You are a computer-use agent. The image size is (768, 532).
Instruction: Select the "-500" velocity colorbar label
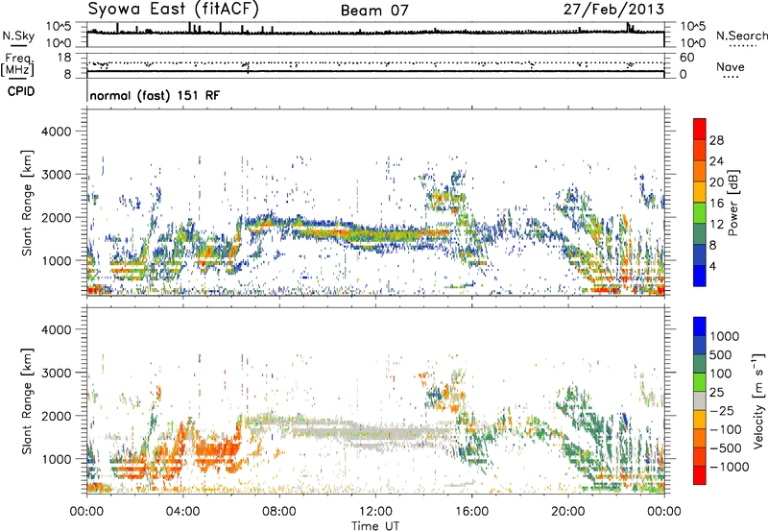[725, 448]
